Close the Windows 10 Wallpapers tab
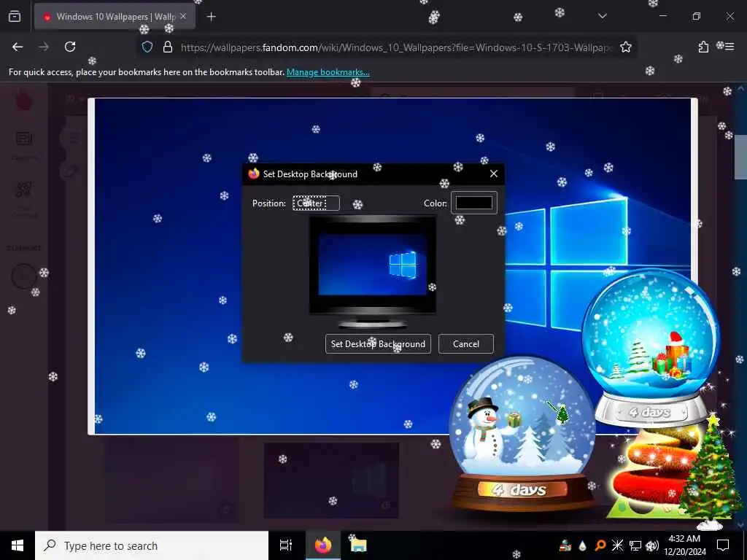 (x=183, y=16)
